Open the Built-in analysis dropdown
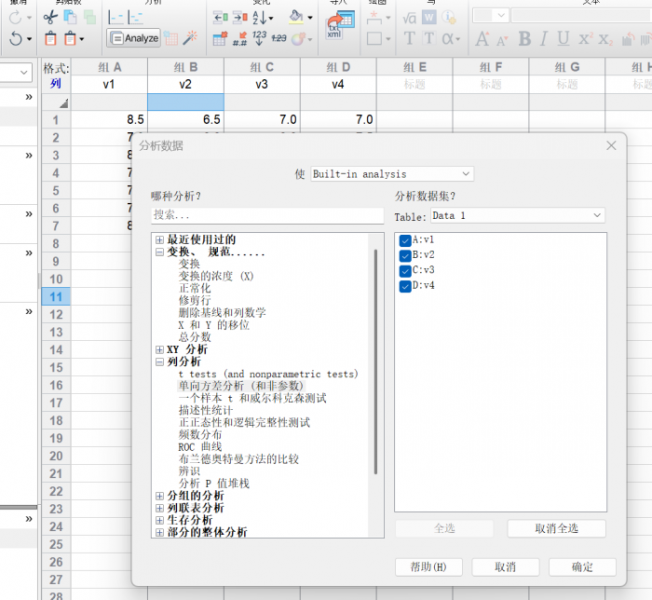Screen dimensions: 652x600 pyautogui.click(x=391, y=174)
